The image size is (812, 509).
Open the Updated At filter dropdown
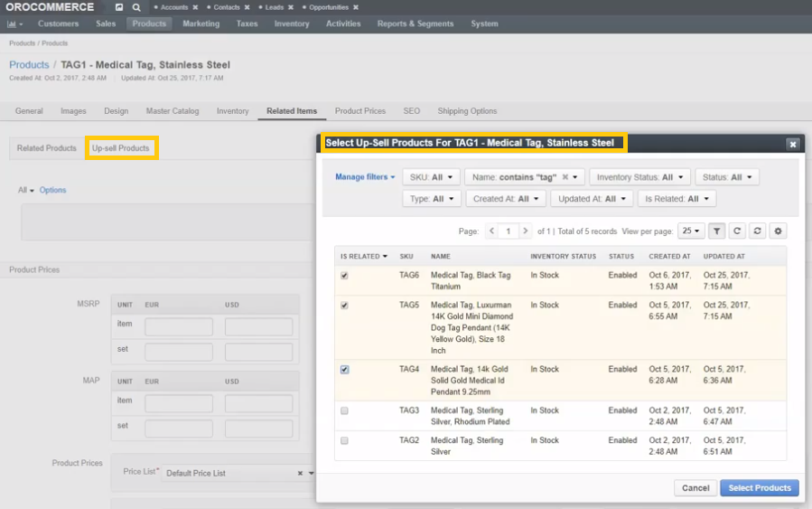tap(592, 199)
